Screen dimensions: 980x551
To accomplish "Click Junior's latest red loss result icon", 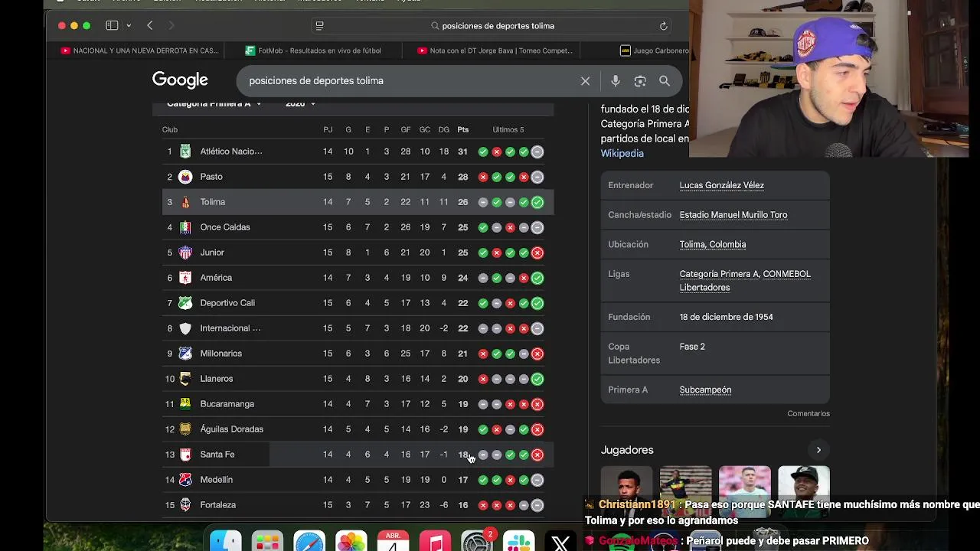I will (537, 253).
